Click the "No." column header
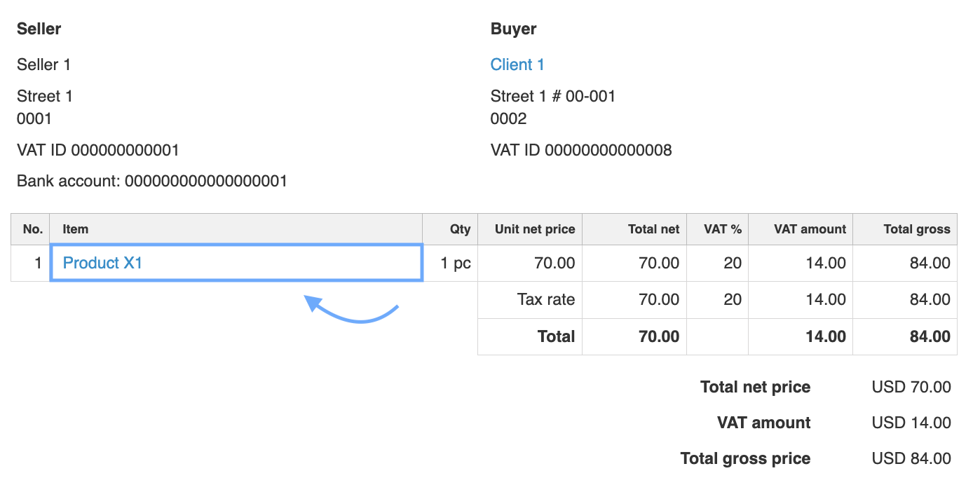Image resolution: width=980 pixels, height=492 pixels. 33,229
